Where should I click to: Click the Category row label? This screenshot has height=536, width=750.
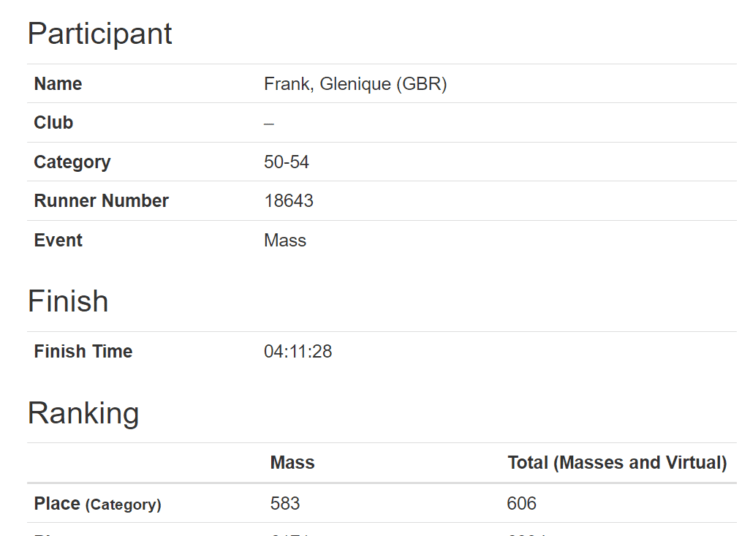(x=72, y=163)
